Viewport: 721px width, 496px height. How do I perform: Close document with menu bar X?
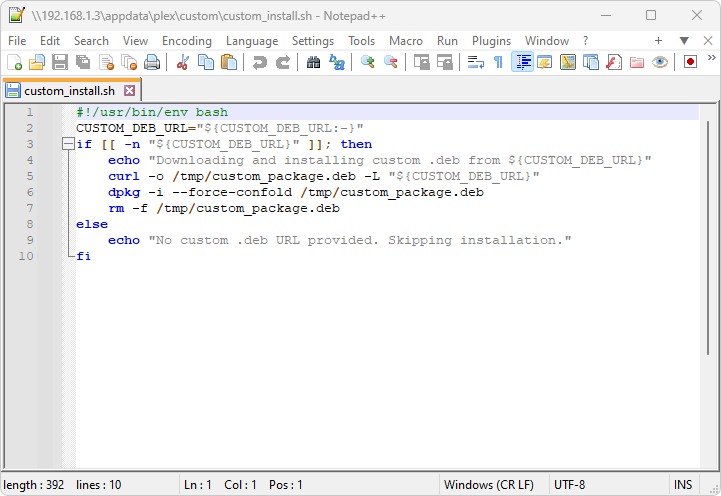tap(708, 41)
